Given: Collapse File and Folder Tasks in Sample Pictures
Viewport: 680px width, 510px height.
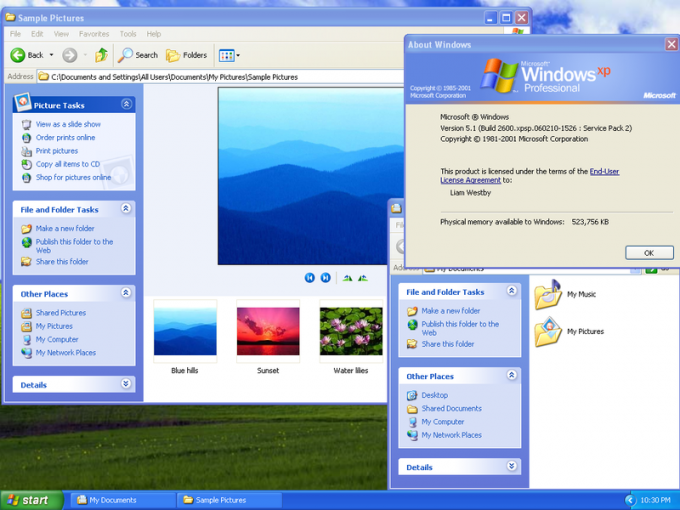Looking at the screenshot, I should [126, 209].
